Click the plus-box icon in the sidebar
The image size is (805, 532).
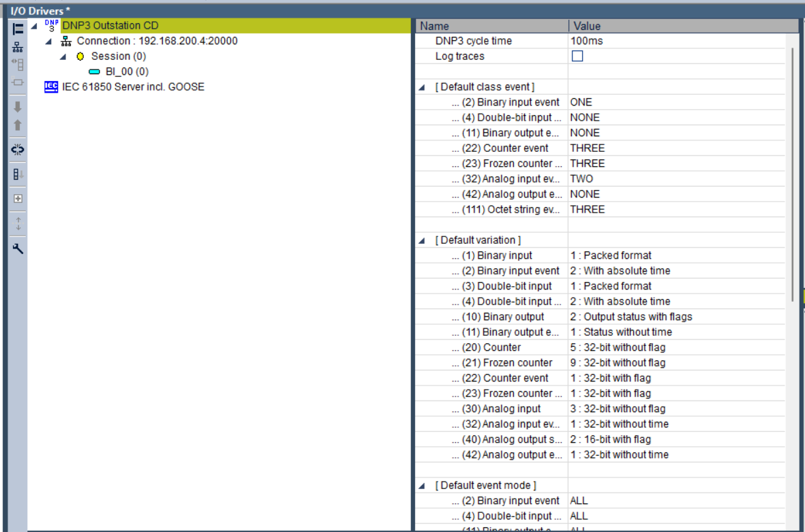click(x=18, y=198)
